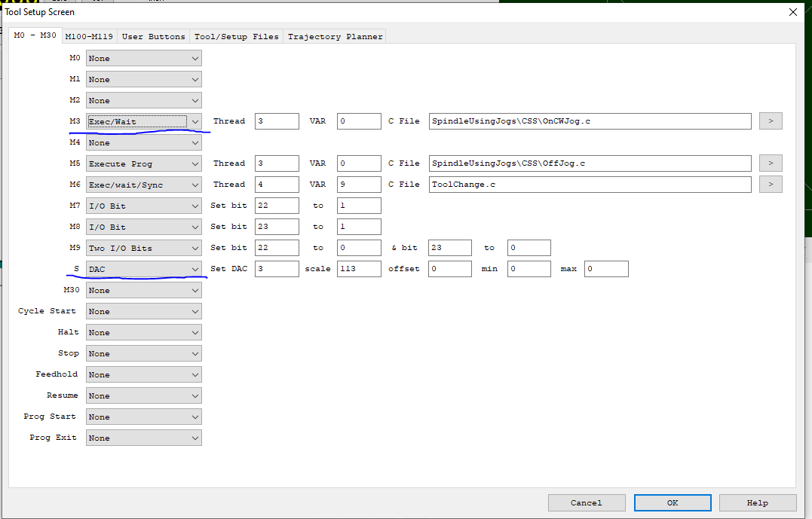812x519 pixels.
Task: Click the Help button
Action: (x=757, y=502)
